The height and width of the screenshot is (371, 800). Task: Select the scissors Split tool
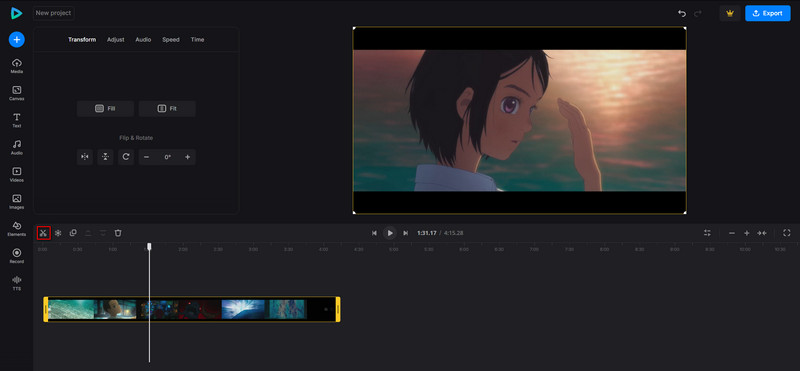pyautogui.click(x=43, y=233)
